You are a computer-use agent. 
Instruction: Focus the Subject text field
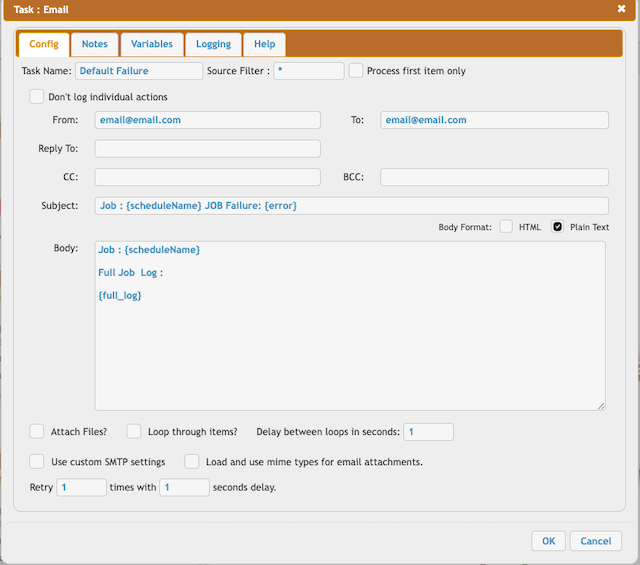pyautogui.click(x=351, y=206)
